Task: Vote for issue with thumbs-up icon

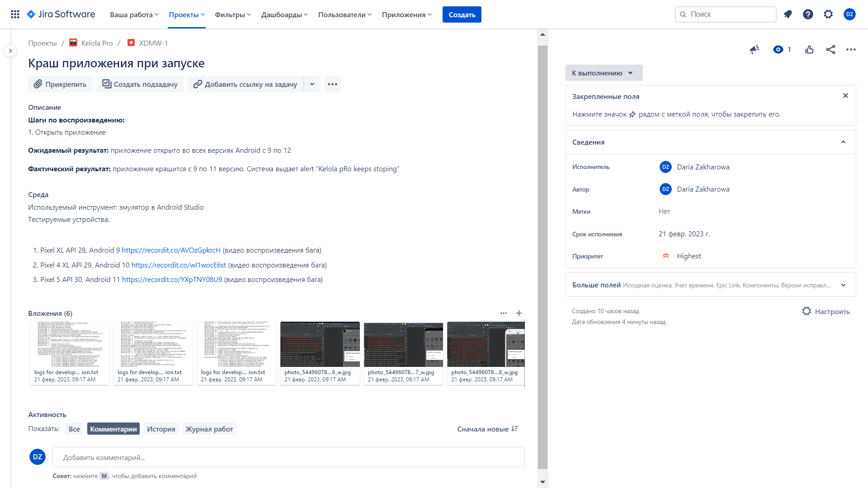Action: (x=809, y=50)
